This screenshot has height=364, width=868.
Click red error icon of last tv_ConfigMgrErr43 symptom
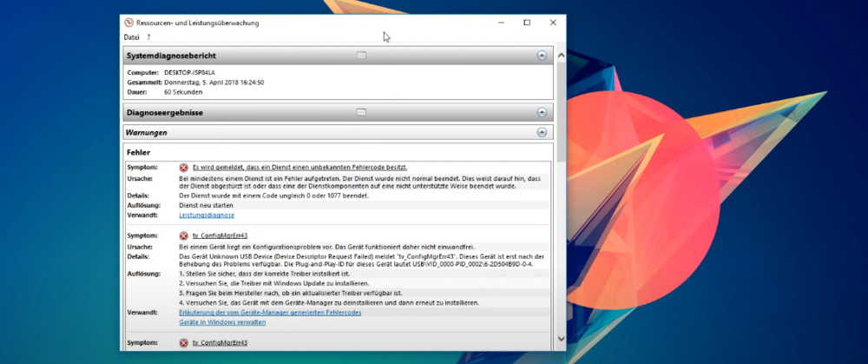point(184,342)
